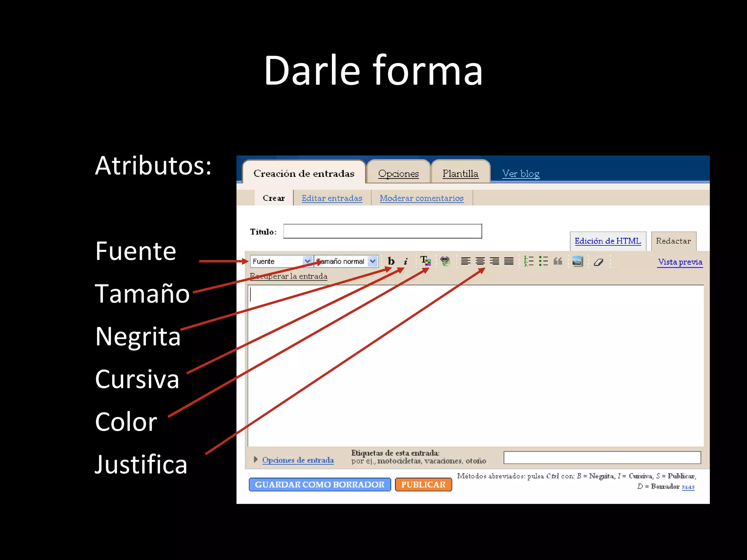Open the Tamaño normal size dropdown
The image size is (747, 560).
point(346,261)
